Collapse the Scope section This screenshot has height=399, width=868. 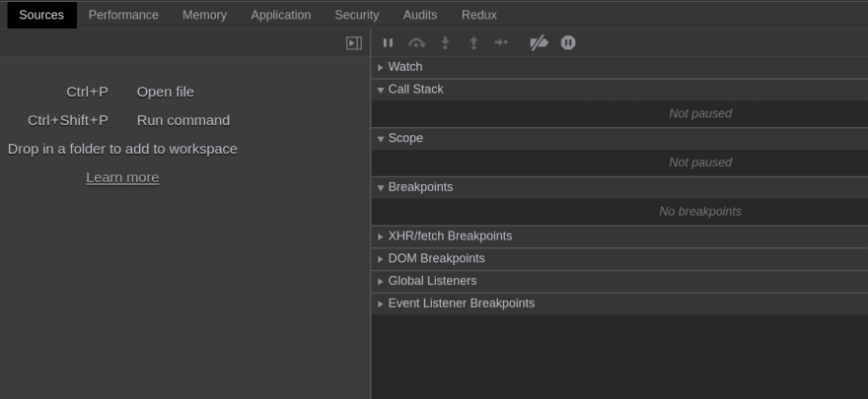[404, 139]
